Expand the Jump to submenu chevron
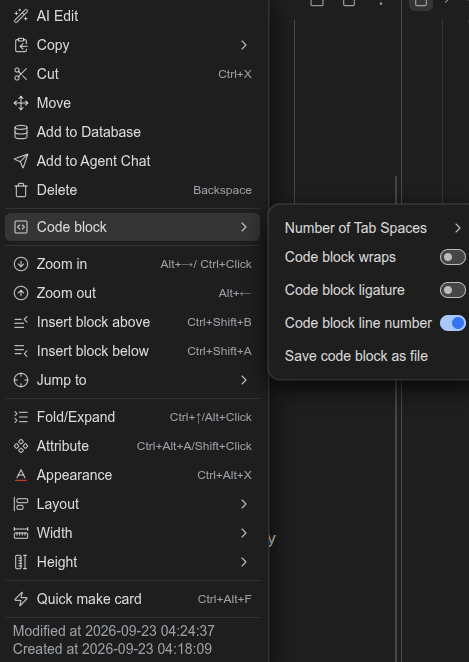Screen dimensions: 469x662 tap(244, 380)
